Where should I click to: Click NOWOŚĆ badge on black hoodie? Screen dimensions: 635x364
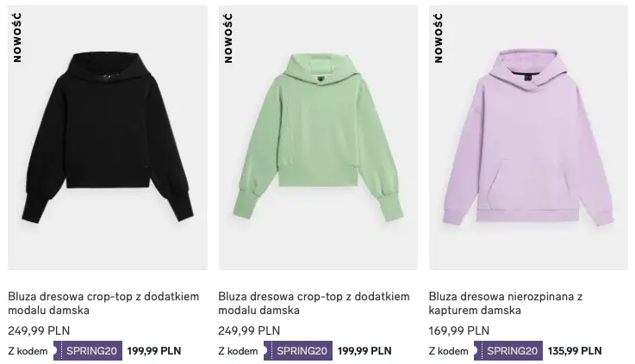pos(17,38)
